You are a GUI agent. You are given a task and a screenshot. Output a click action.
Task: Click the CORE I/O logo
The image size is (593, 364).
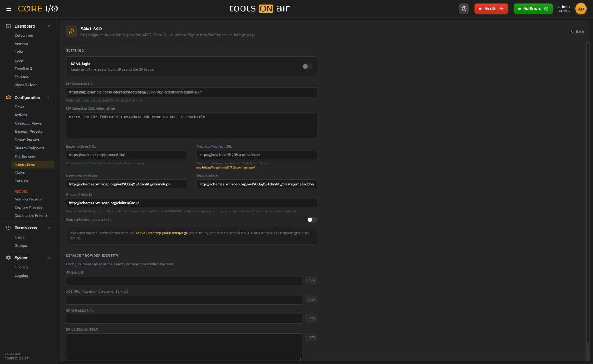[38, 8]
